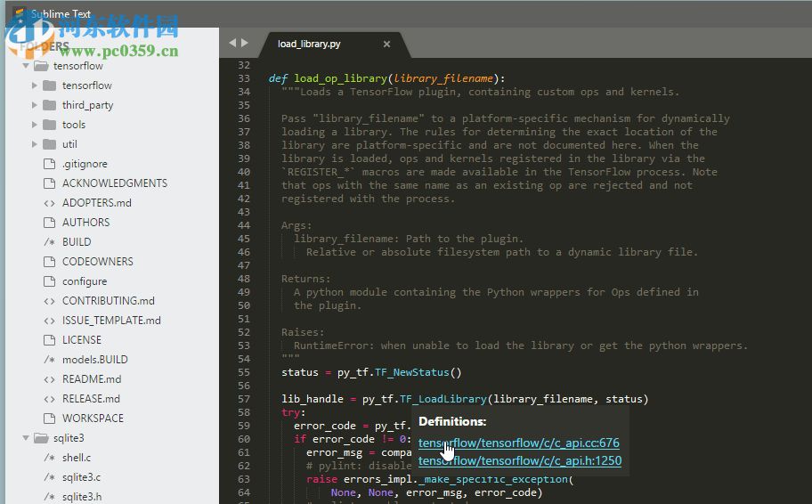
Task: Click the ADOPTERS.md markup icon
Action: coord(50,203)
